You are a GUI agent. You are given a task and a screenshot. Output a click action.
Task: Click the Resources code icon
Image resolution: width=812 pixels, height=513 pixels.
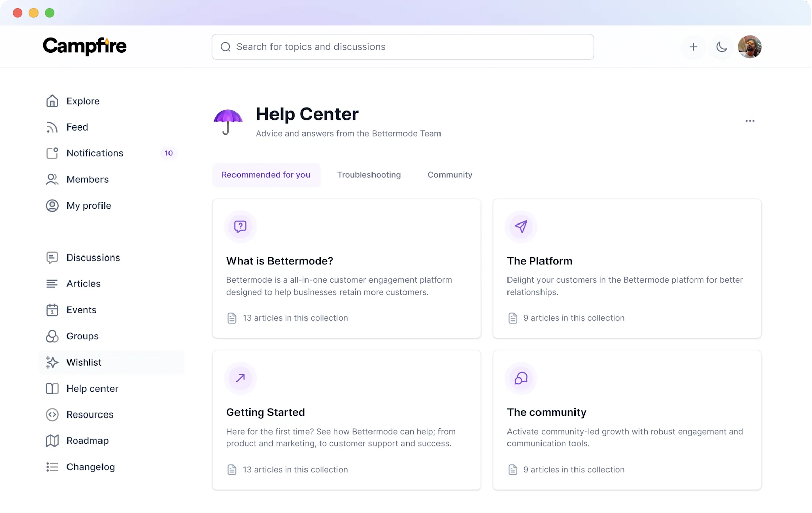tap(52, 414)
